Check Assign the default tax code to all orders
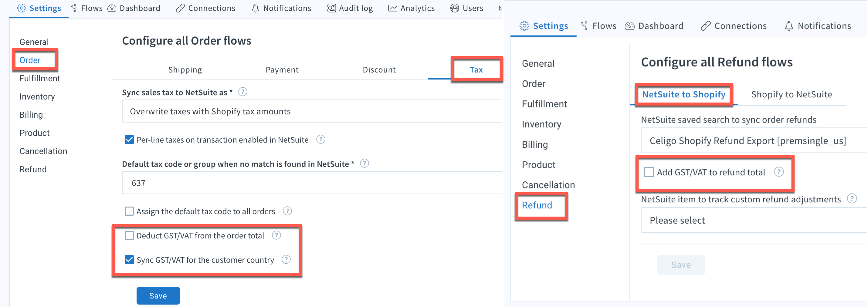This screenshot has height=307, width=868. [x=129, y=211]
